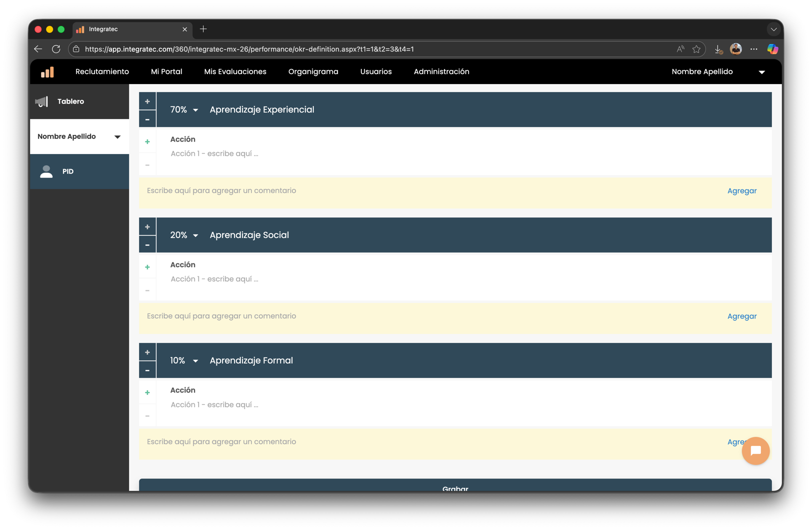Open the Reclutamiento menu

102,72
